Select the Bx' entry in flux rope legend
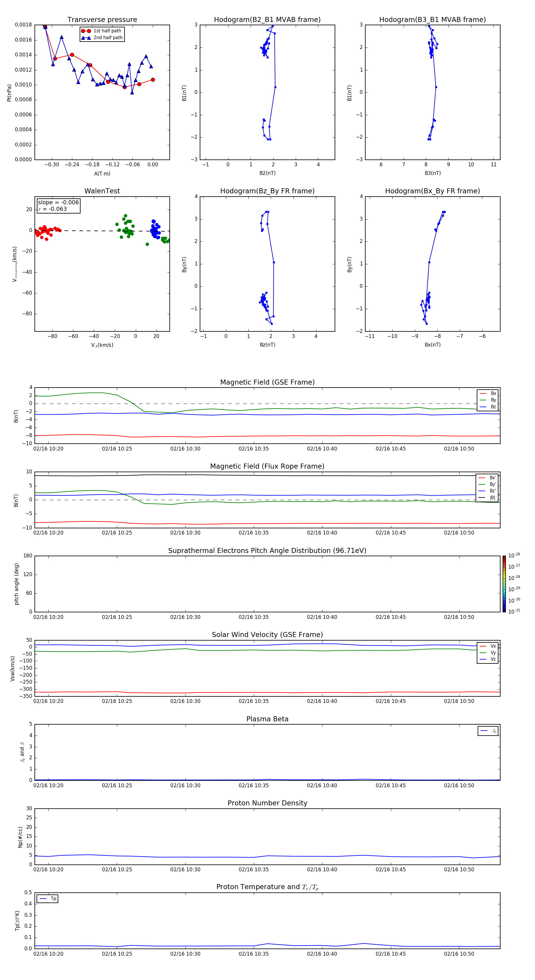The width and height of the screenshot is (535, 980). [x=487, y=478]
